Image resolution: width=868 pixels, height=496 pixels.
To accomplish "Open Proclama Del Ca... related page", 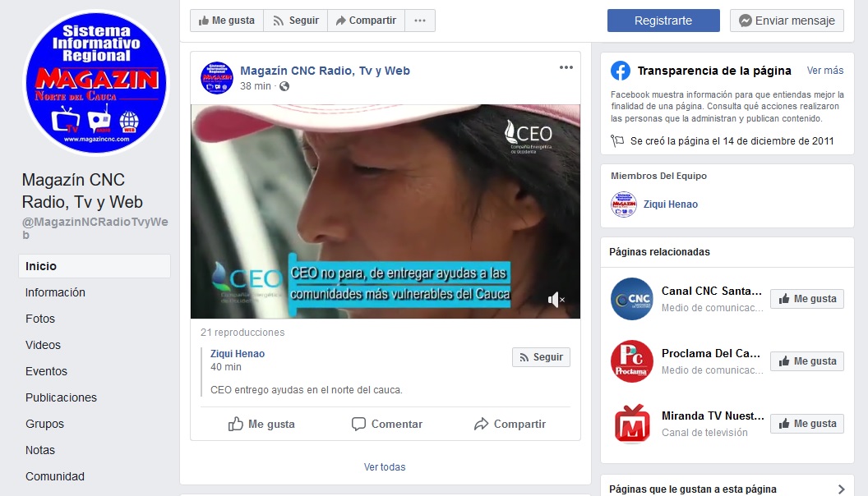I will point(711,353).
